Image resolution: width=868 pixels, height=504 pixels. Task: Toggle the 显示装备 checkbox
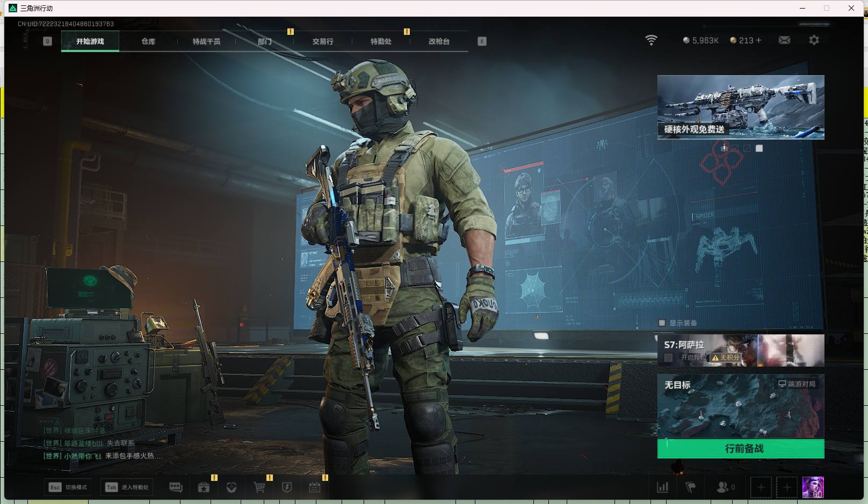tap(662, 323)
